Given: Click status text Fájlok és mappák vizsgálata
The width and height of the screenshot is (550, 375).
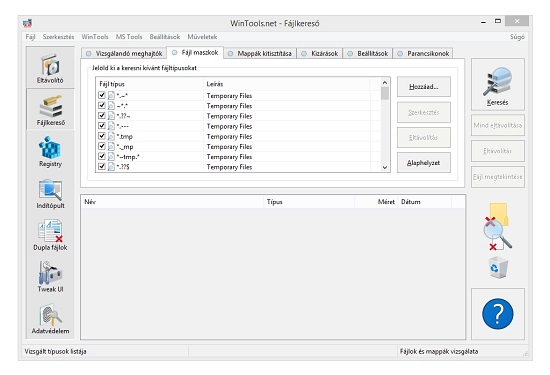Looking at the screenshot, I should click(x=439, y=351).
